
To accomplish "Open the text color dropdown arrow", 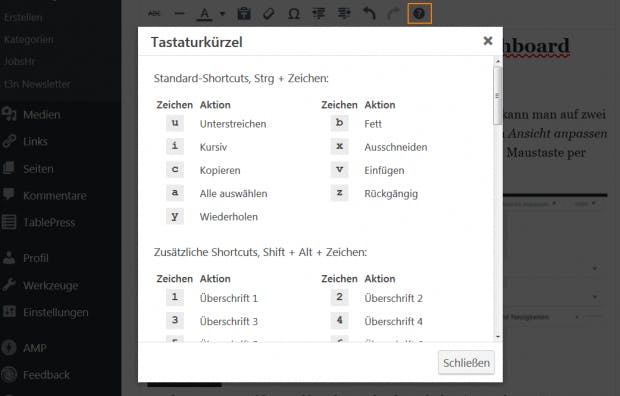I will click(x=222, y=14).
